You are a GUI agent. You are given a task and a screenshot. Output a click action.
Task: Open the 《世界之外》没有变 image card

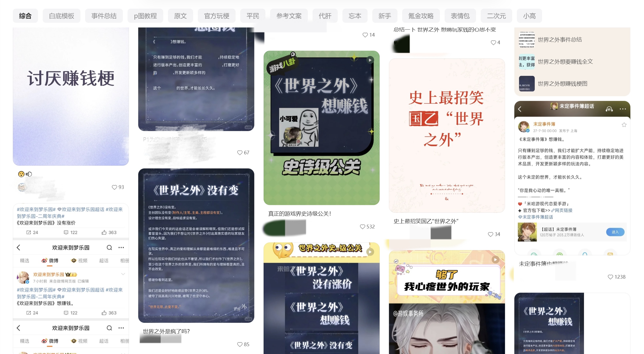(x=196, y=246)
